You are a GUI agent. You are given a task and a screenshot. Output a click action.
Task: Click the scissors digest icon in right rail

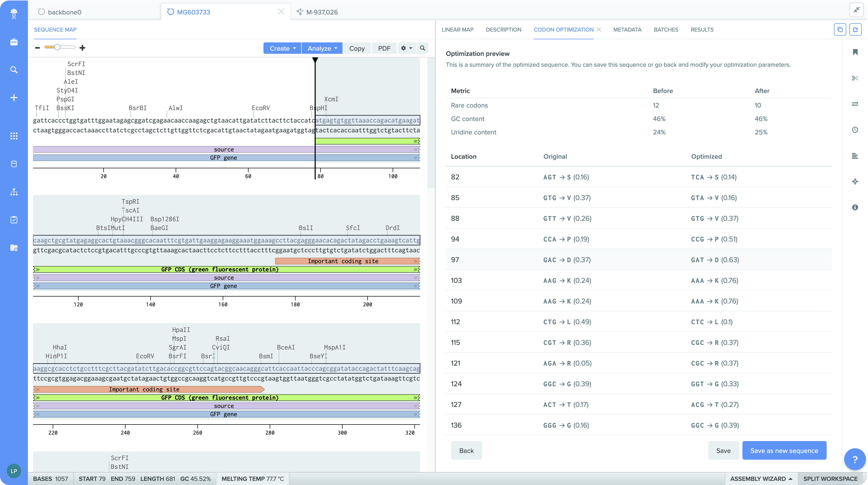(855, 78)
